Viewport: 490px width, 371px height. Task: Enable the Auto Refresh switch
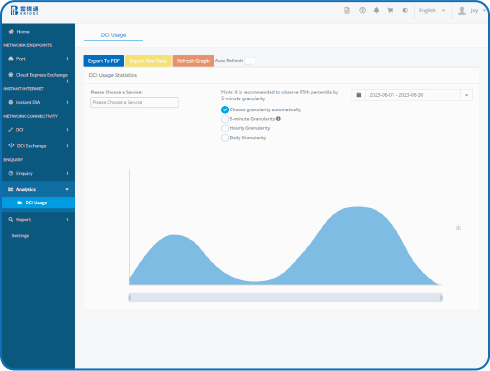click(250, 61)
